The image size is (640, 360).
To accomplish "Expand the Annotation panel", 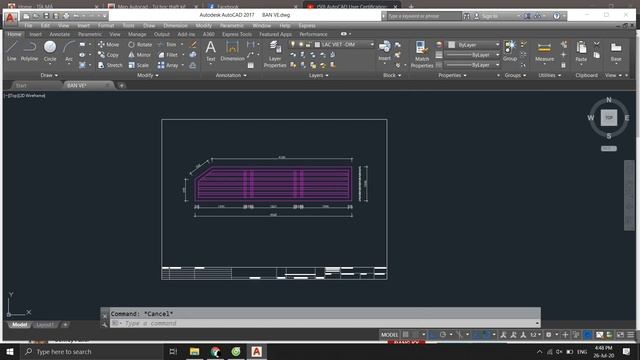I will click(231, 75).
